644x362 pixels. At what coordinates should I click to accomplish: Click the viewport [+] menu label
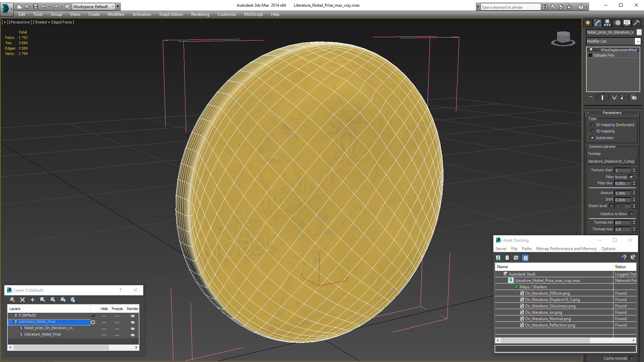[5, 22]
